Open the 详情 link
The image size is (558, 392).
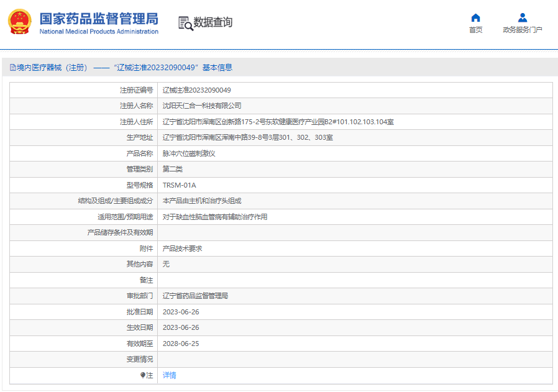170,375
